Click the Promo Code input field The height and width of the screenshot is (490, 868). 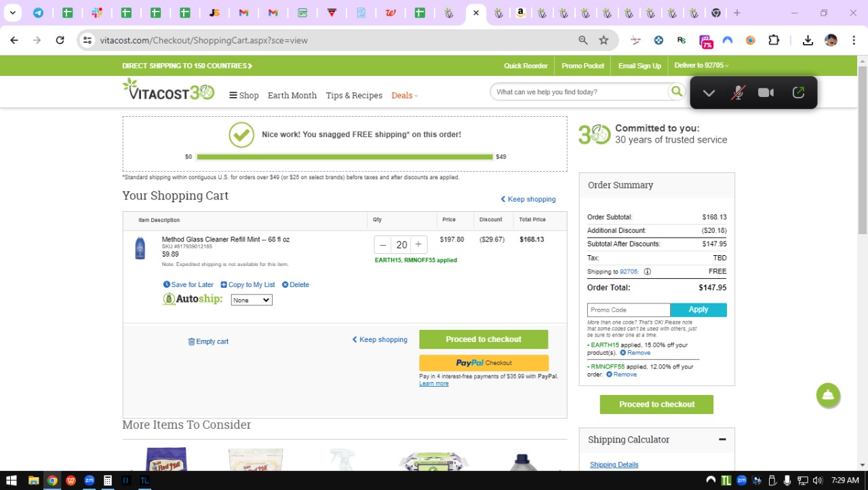[x=629, y=310]
